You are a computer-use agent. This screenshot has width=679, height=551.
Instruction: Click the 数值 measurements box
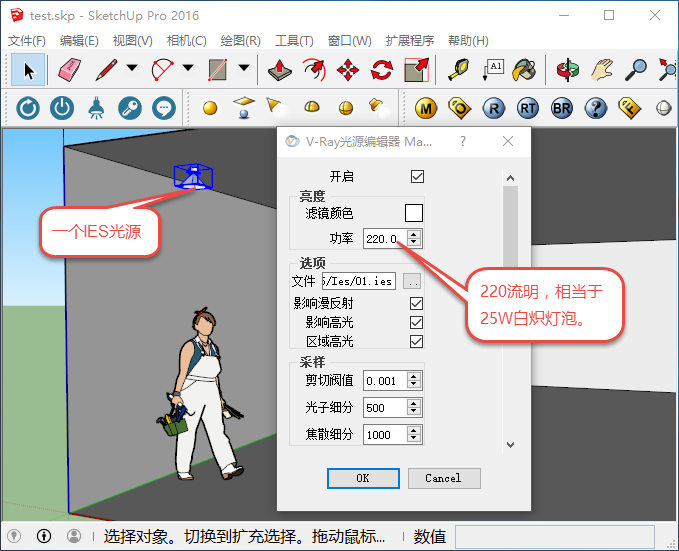pos(554,537)
